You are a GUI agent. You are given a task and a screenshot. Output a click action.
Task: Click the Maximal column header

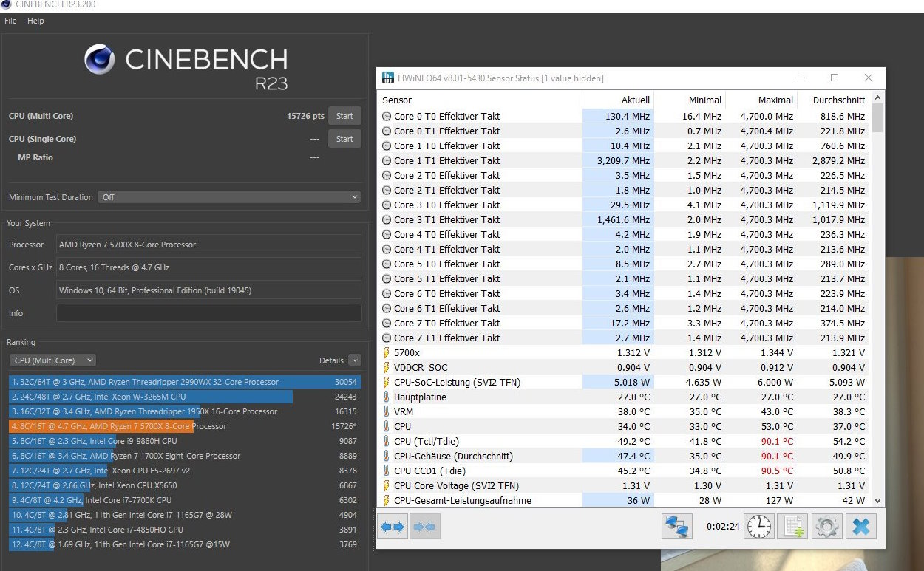(761, 100)
